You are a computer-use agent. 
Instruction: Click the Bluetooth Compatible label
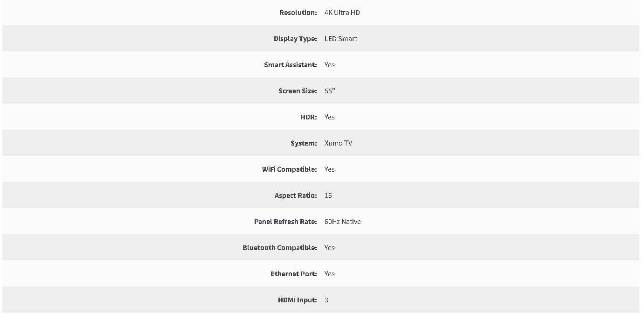pyautogui.click(x=280, y=248)
